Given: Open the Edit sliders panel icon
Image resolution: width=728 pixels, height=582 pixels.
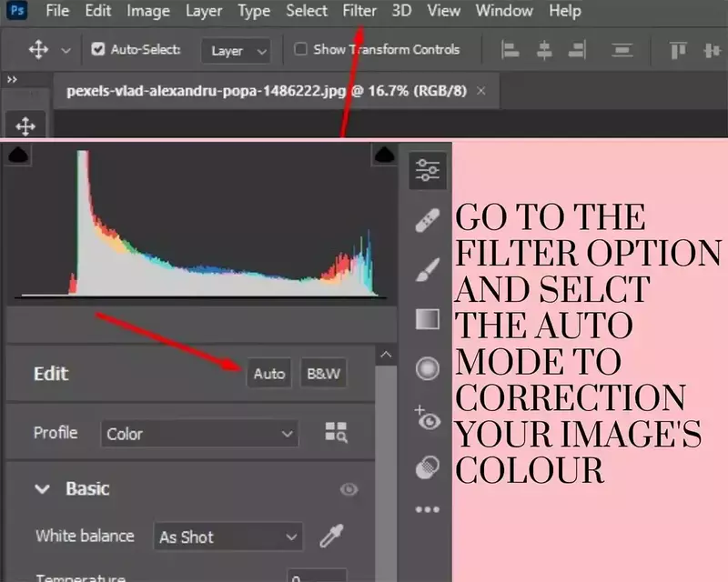Looking at the screenshot, I should [x=427, y=170].
